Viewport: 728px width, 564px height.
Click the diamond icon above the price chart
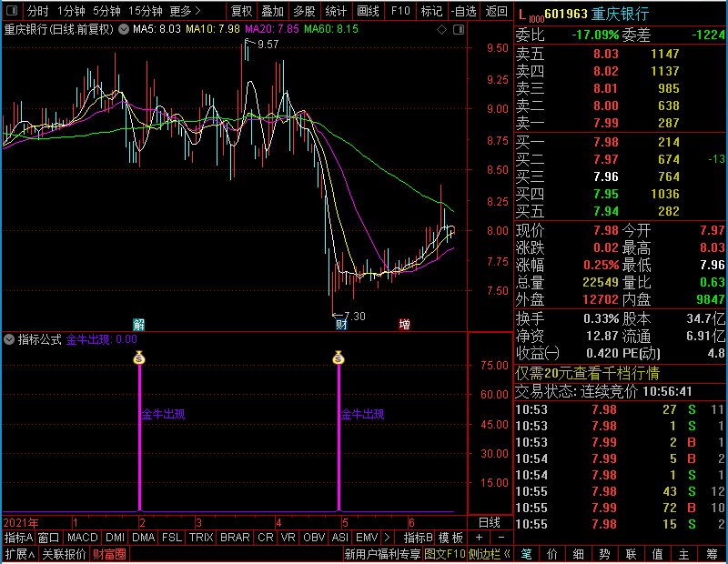442,30
